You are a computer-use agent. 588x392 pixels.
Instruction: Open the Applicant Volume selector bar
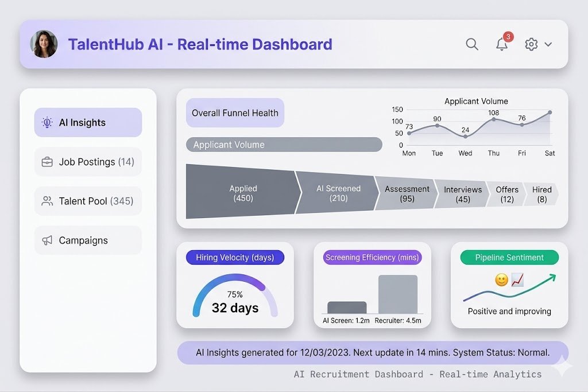tap(284, 145)
